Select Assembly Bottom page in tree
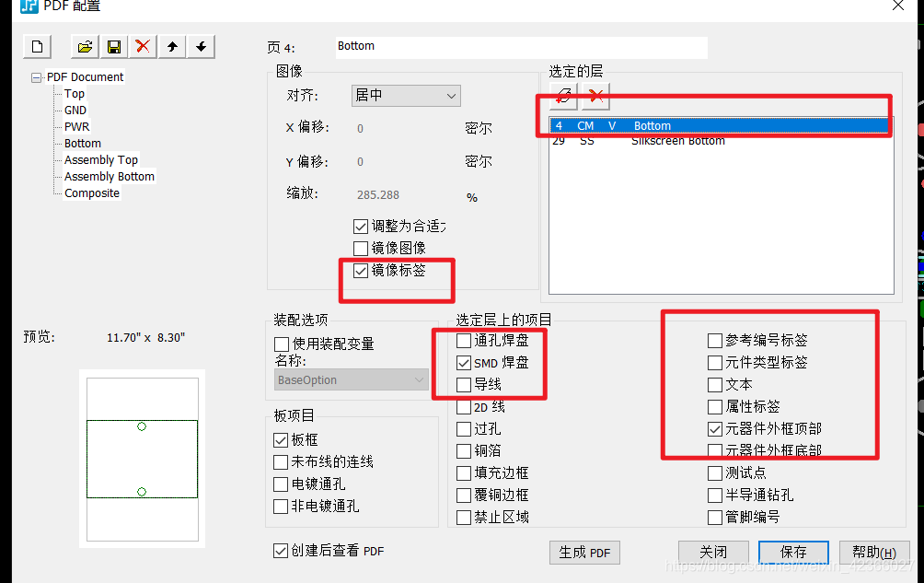Viewport: 924px width, 583px height. 109,176
